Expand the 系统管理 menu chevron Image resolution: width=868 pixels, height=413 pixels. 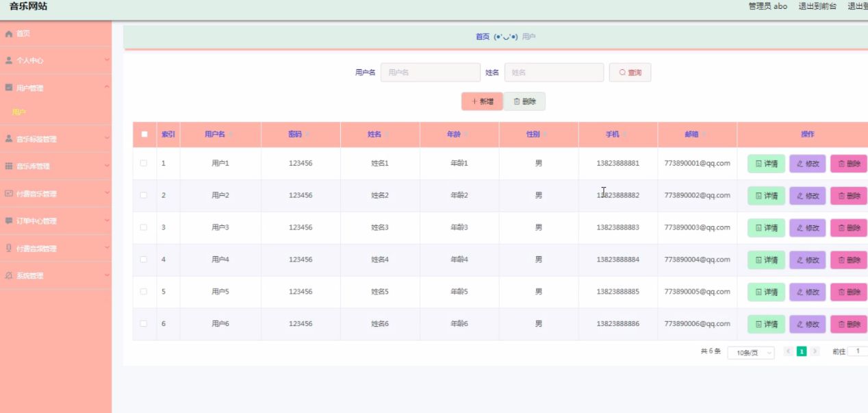coord(107,275)
